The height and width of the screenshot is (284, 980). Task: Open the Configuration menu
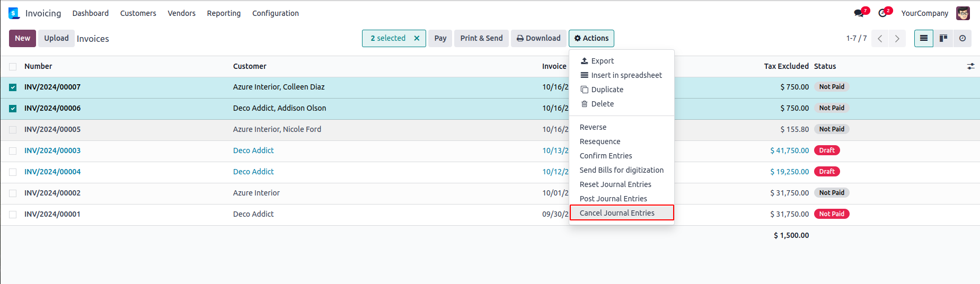[x=275, y=13]
